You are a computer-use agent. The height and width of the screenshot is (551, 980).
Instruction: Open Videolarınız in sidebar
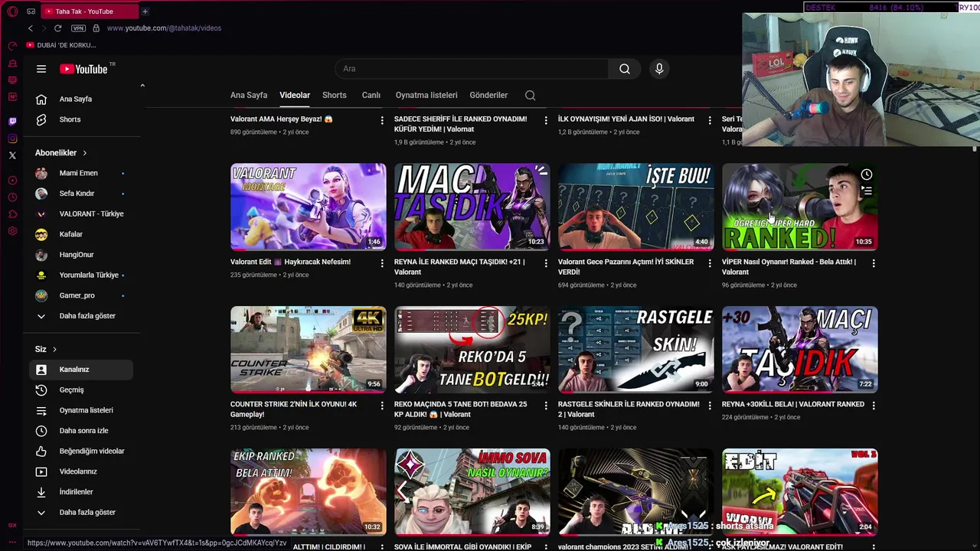click(x=81, y=471)
